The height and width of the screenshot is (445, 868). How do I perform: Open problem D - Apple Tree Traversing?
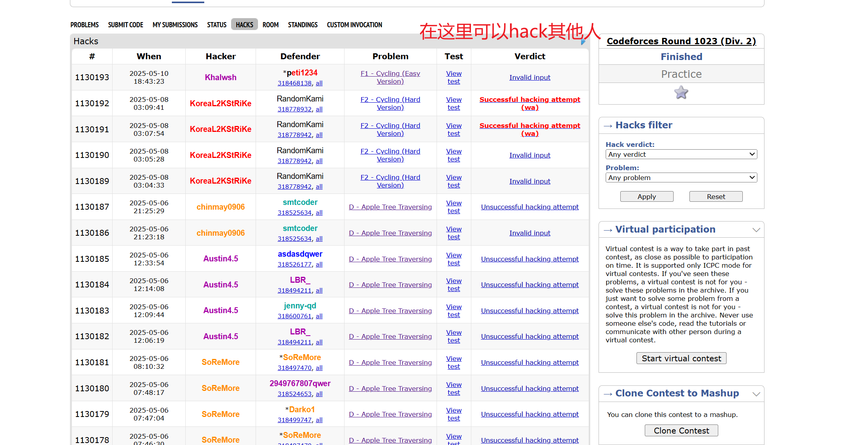tap(390, 207)
